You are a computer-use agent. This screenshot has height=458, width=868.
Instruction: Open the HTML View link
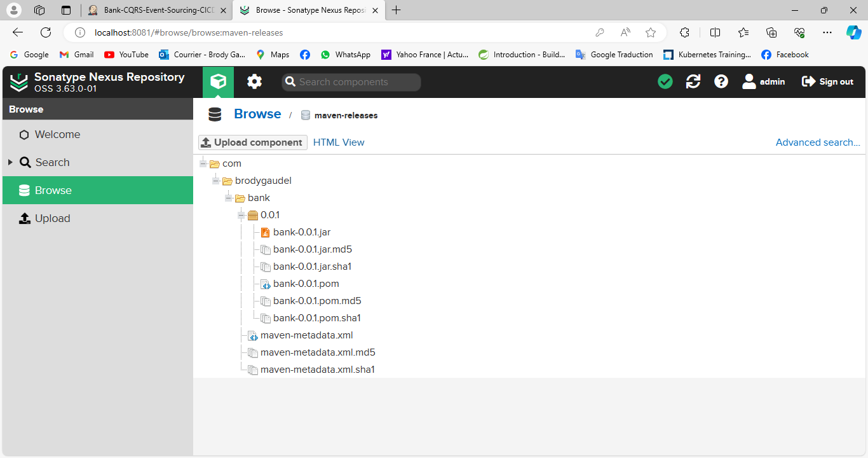click(x=339, y=142)
